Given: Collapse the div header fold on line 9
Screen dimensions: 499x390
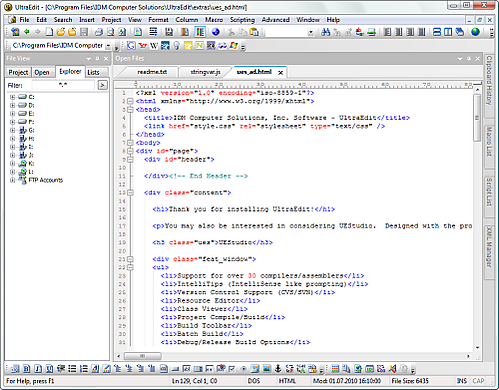Looking at the screenshot, I should click(130, 159).
